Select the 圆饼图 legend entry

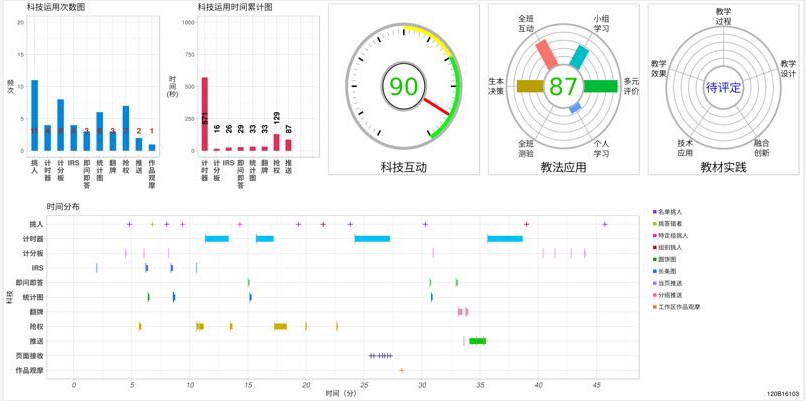click(677, 259)
